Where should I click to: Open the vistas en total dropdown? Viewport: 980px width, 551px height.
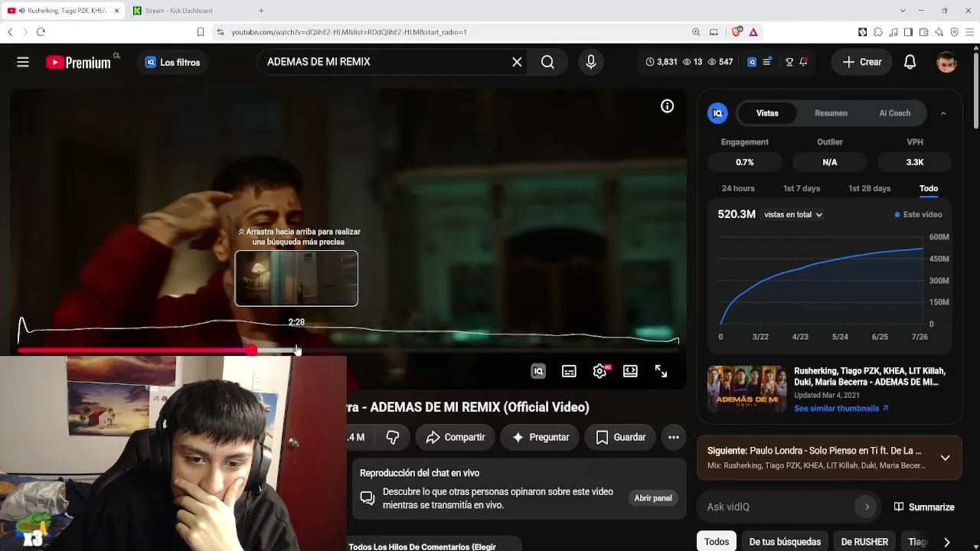pos(793,214)
